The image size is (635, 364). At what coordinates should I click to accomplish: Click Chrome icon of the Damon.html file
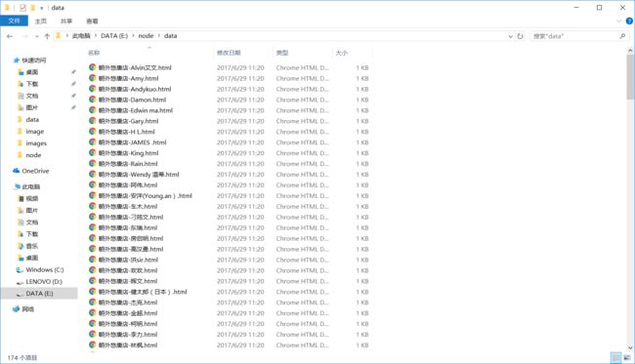point(93,100)
